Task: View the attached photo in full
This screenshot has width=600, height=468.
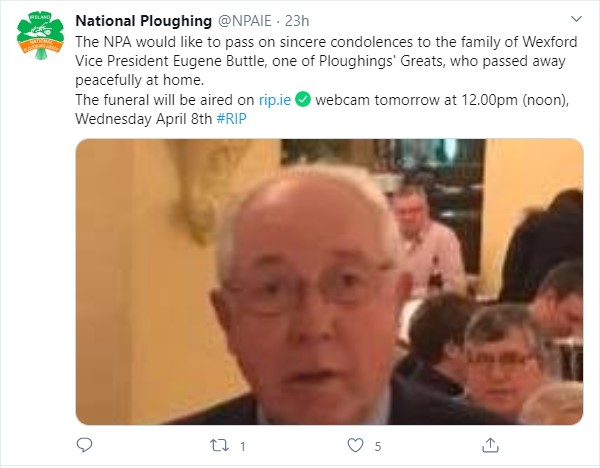Action: [329, 282]
